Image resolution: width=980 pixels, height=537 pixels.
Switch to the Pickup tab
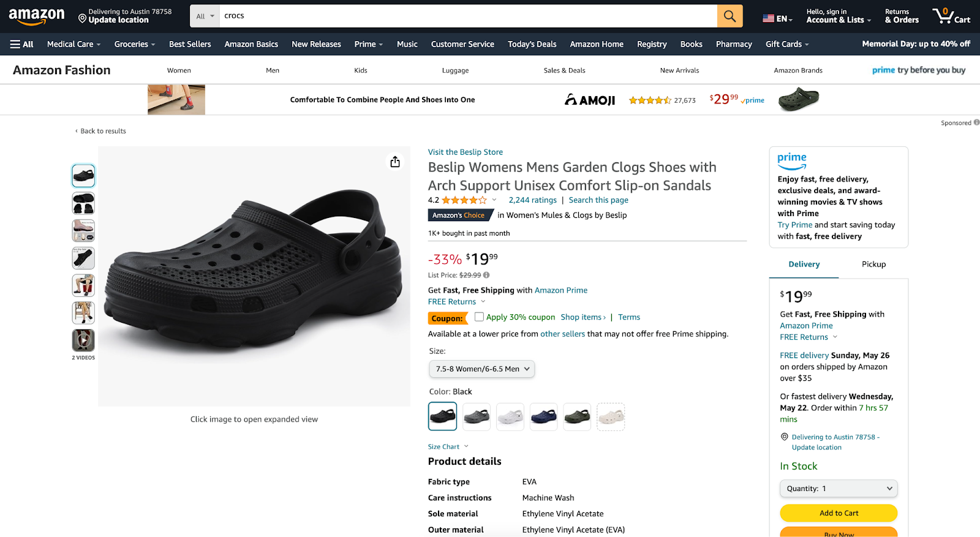(873, 264)
